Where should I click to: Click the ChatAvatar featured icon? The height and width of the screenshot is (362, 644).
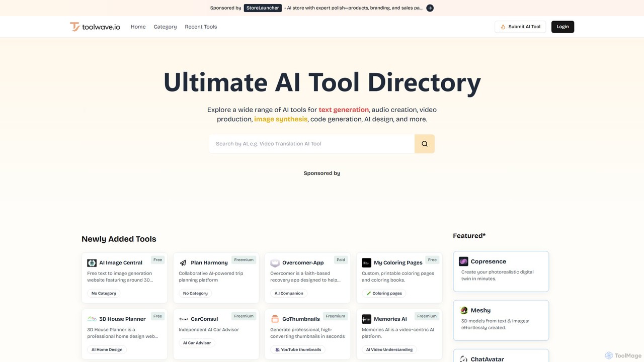pyautogui.click(x=463, y=359)
